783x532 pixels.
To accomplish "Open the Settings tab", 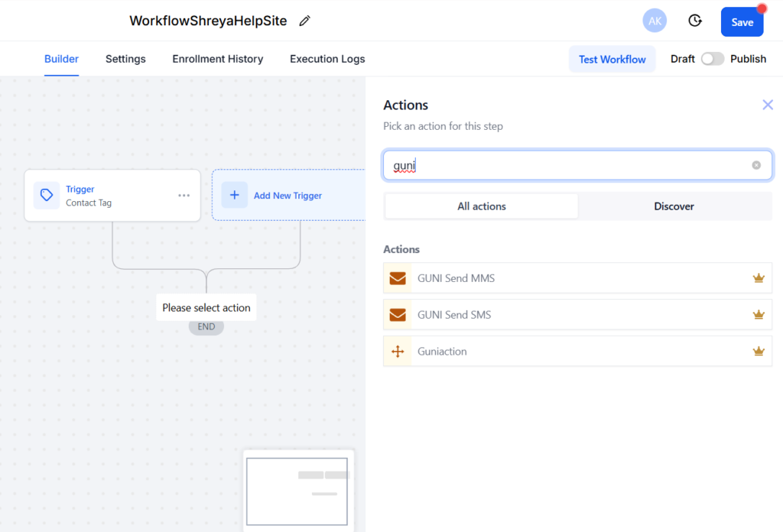I will click(x=125, y=59).
